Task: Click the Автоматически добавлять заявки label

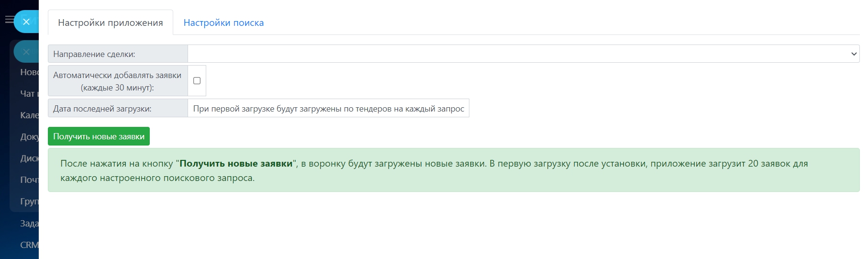Action: (117, 81)
